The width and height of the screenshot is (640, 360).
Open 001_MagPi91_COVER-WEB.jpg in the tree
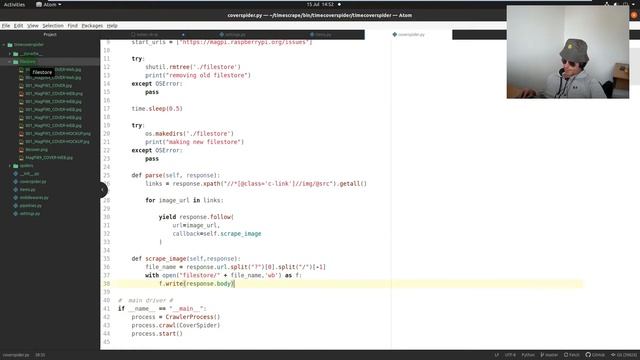[x=53, y=118]
